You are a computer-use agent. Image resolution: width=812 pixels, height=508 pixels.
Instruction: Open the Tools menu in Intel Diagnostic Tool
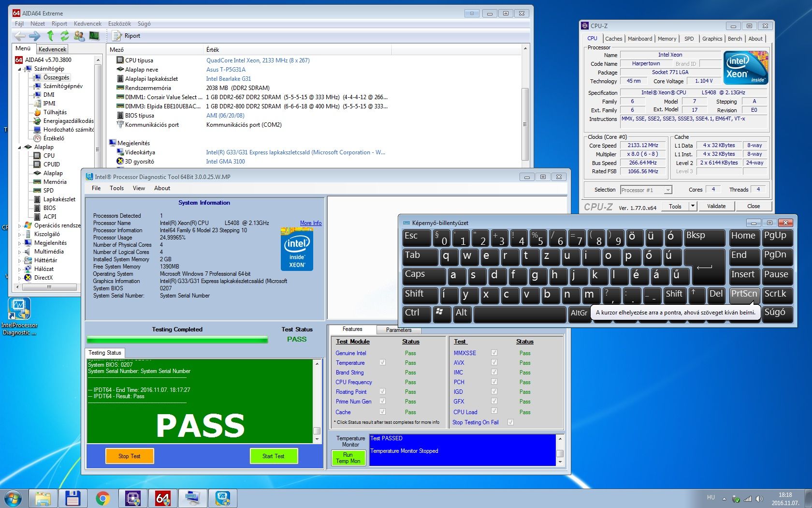tap(116, 188)
